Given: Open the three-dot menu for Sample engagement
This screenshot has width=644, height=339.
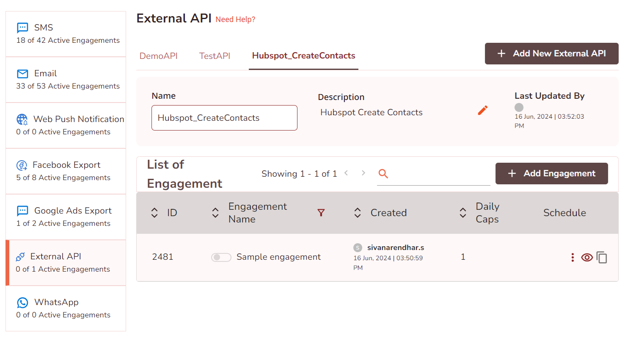Looking at the screenshot, I should (x=572, y=257).
